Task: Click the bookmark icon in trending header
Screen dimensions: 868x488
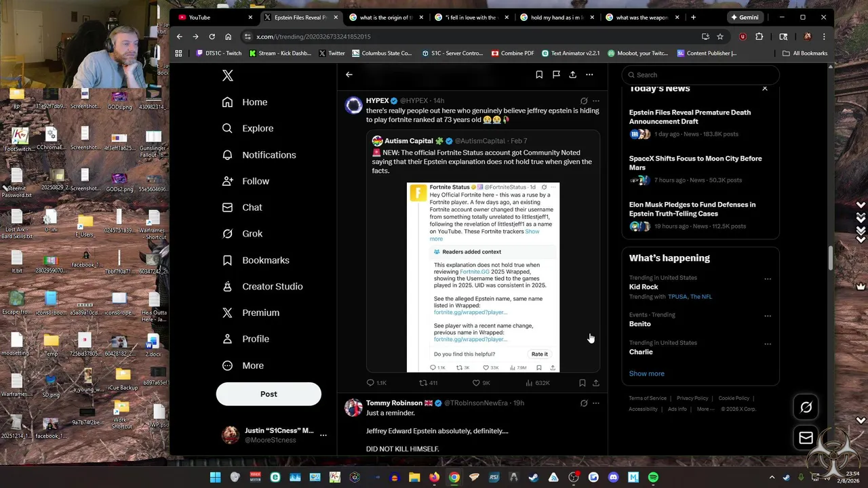Action: click(539, 75)
